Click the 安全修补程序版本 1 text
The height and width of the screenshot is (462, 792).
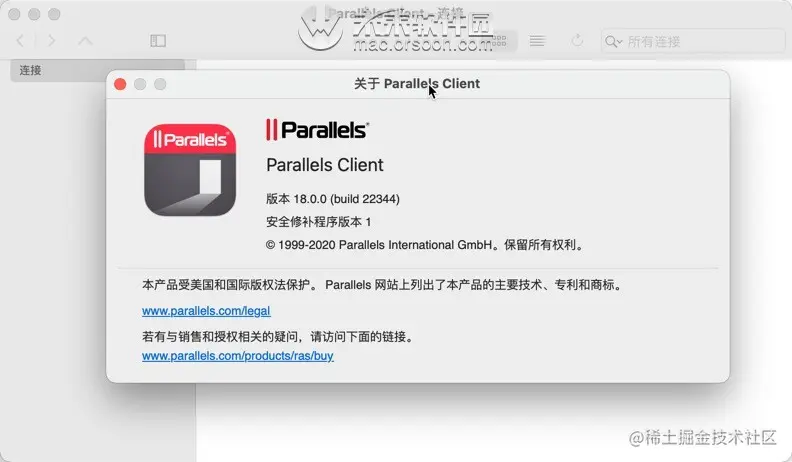coord(319,222)
